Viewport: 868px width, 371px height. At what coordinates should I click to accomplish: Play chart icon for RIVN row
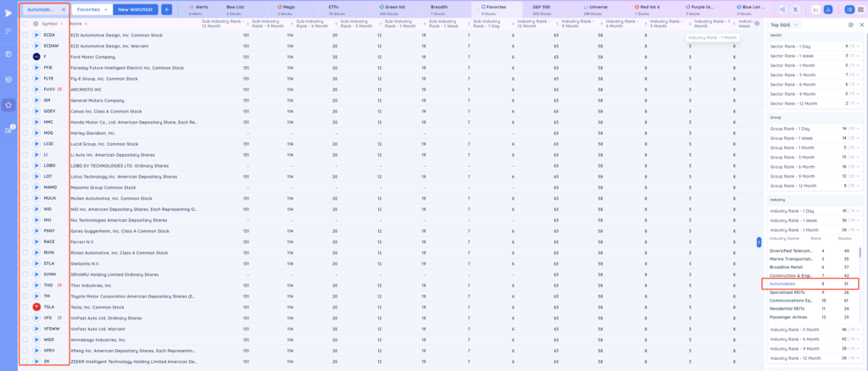click(x=36, y=252)
